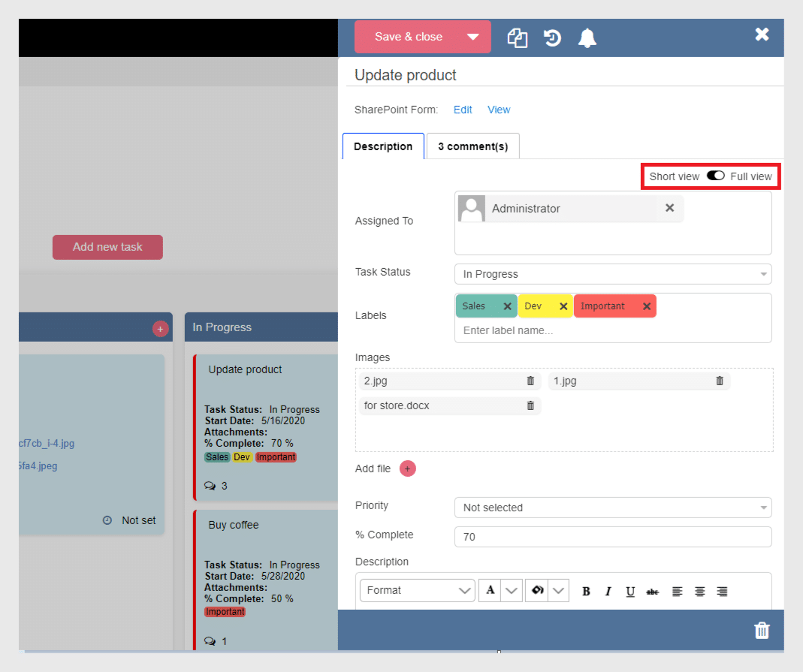Click the for store.docx file name
This screenshot has height=672, width=803.
point(397,405)
